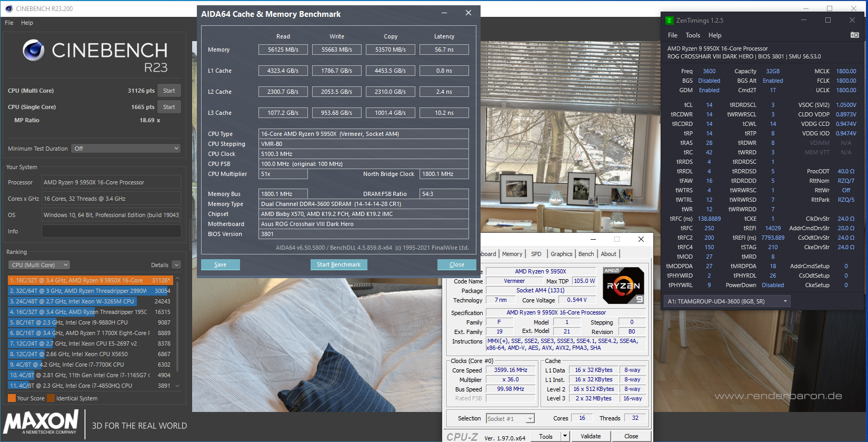This screenshot has width=868, height=442.
Task: Click the AIDA64 Motherboard Crosshair VIII Dark Hero field
Action: pos(364,224)
